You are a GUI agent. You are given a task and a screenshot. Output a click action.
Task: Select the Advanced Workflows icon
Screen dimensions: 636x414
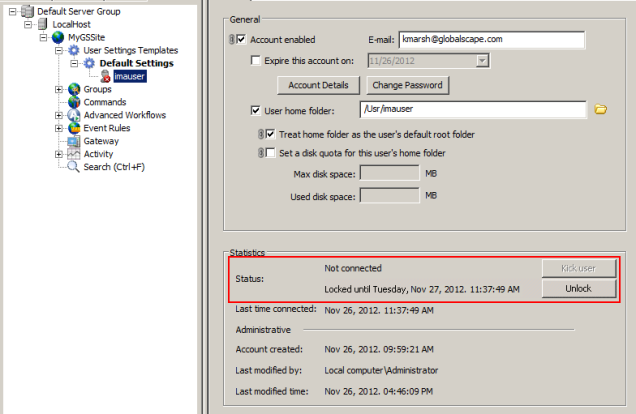75,115
